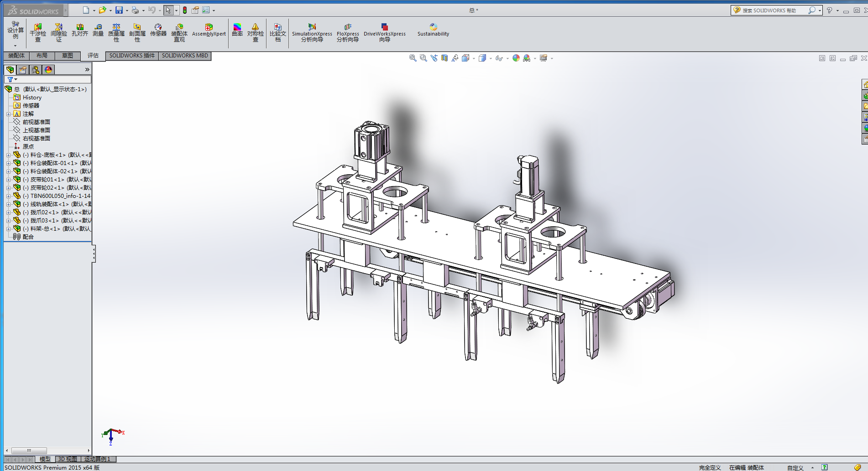
Task: Activate the Section View icon
Action: tap(444, 58)
